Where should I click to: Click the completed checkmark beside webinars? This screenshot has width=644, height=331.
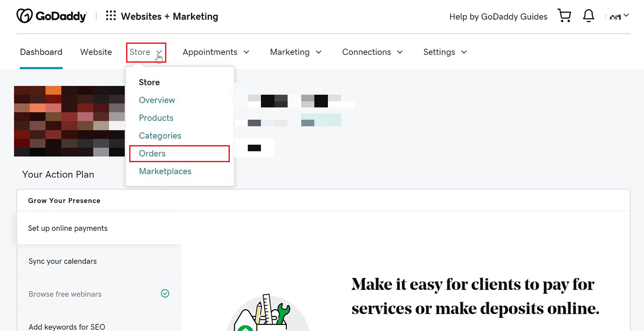[x=165, y=294]
